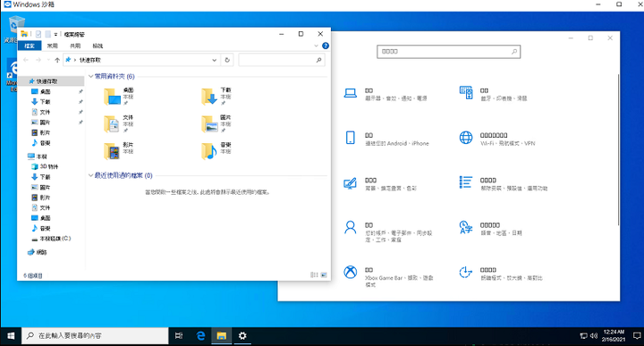Screen dimensions: 644x346
Task: Open Accounts settings person icon
Action: coord(350,227)
